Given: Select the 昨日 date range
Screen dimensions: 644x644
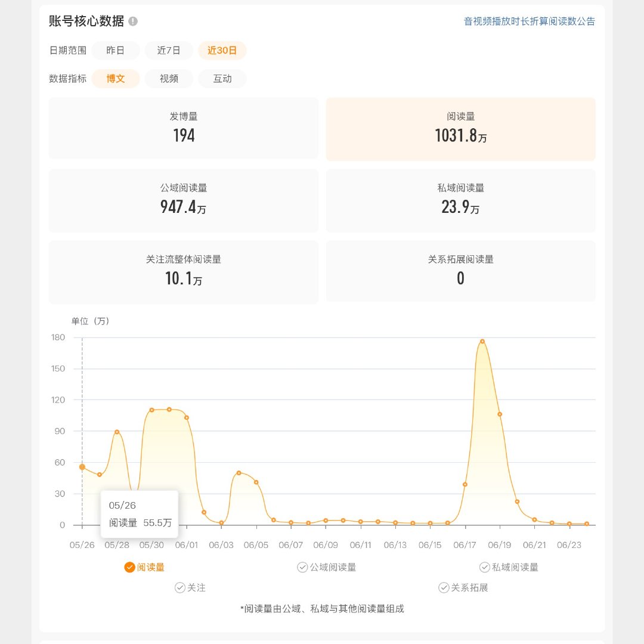Looking at the screenshot, I should click(x=116, y=51).
